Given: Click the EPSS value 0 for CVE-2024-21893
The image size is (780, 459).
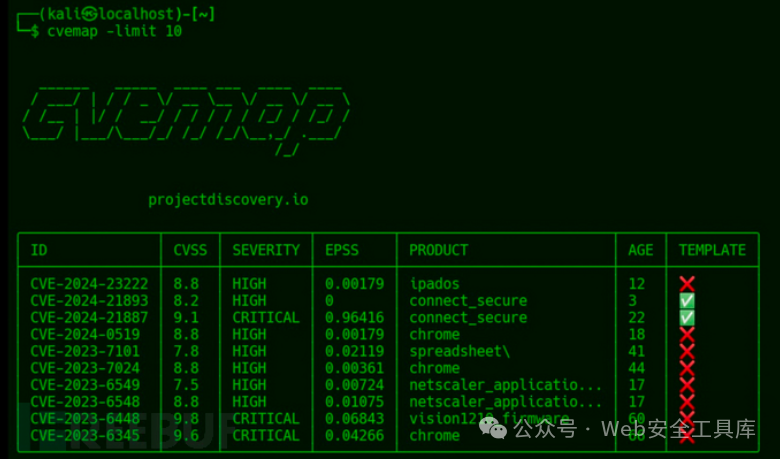Looking at the screenshot, I should tap(329, 301).
